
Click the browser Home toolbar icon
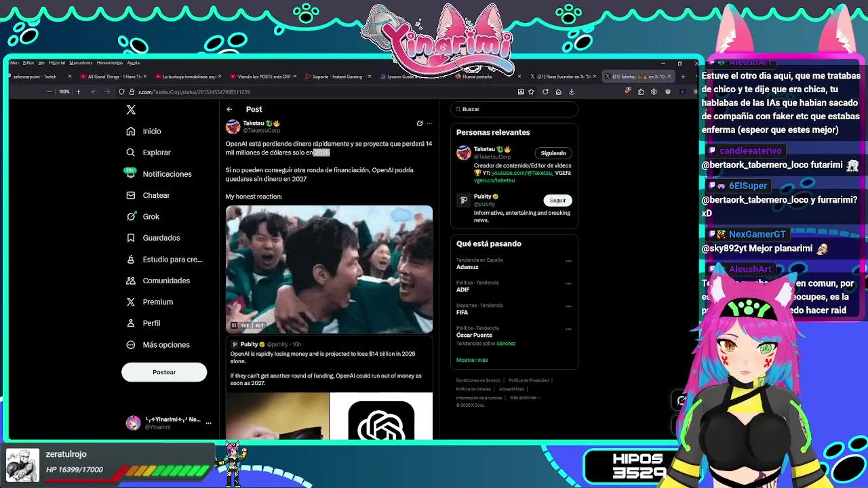point(558,91)
